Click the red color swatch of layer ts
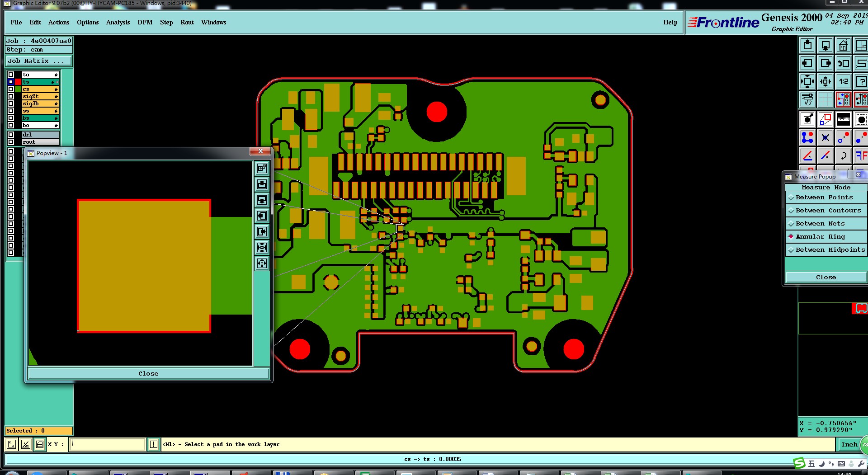Screen dimensions: 868x475 click(x=18, y=82)
